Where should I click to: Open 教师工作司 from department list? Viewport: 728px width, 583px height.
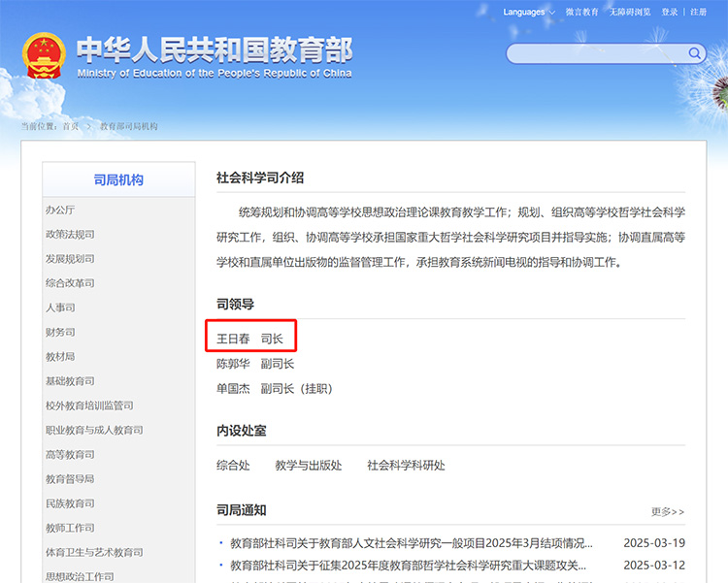(70, 528)
